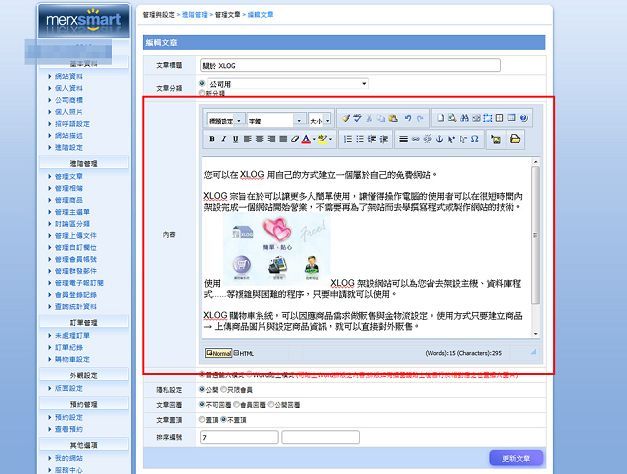Choose 會員回應 for article replies
627x474 pixels.
click(236, 404)
